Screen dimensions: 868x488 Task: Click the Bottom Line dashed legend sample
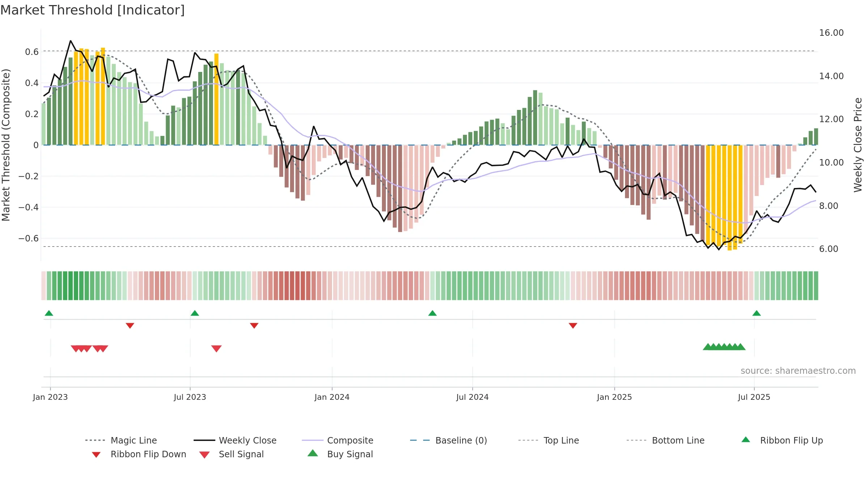636,440
